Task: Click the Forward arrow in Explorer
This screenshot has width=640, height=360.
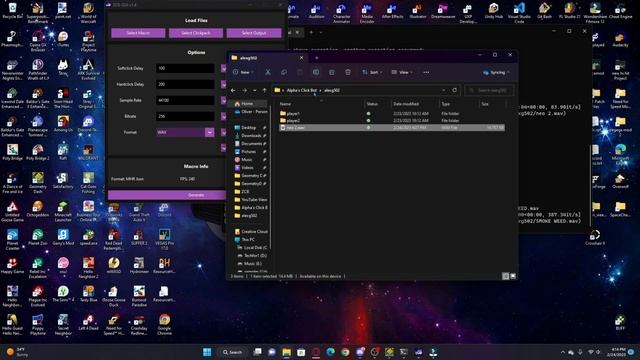Action: pos(244,90)
